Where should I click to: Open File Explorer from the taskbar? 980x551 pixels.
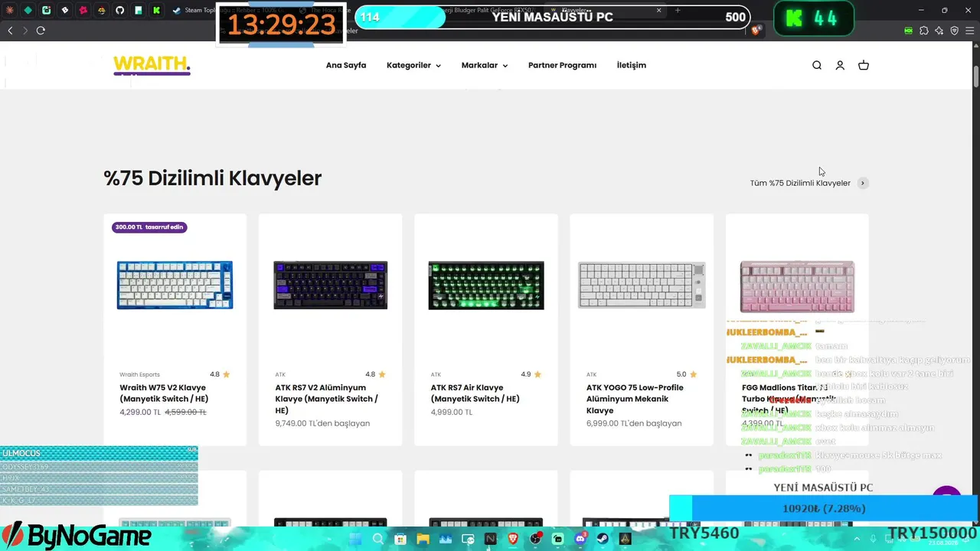pos(423,539)
